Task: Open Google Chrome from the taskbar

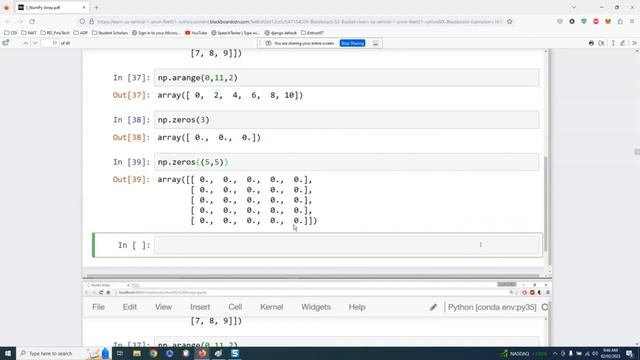Action: (x=153, y=353)
